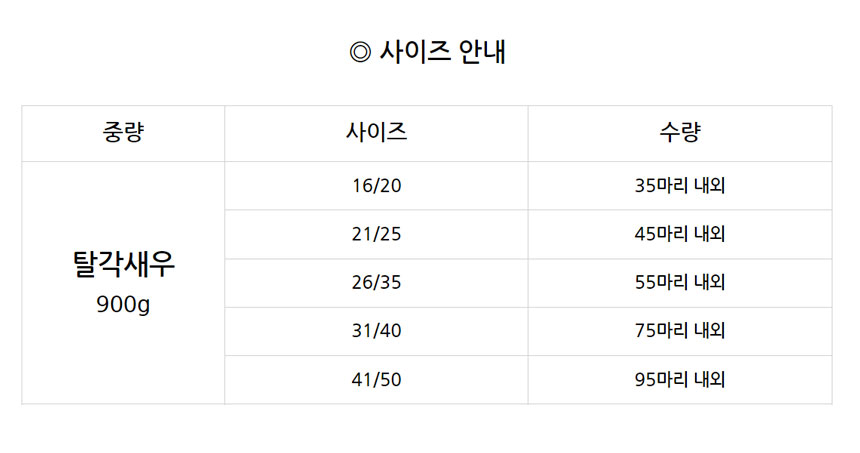This screenshot has height=453, width=860.
Task: Click the word 안내 in the title
Action: click(x=482, y=53)
